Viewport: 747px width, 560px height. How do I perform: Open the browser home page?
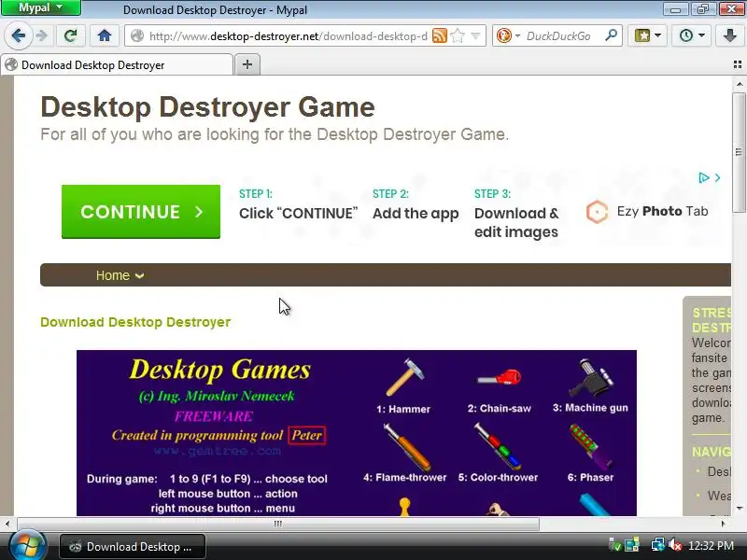pyautogui.click(x=105, y=35)
